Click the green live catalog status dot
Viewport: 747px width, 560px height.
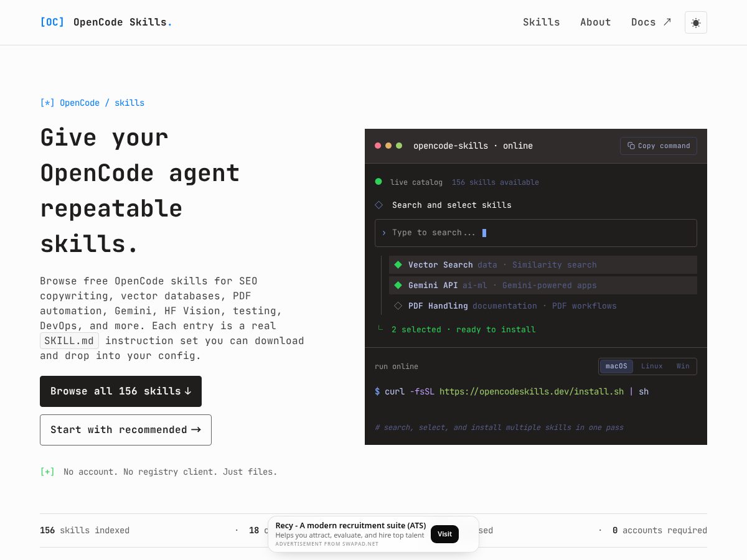378,182
